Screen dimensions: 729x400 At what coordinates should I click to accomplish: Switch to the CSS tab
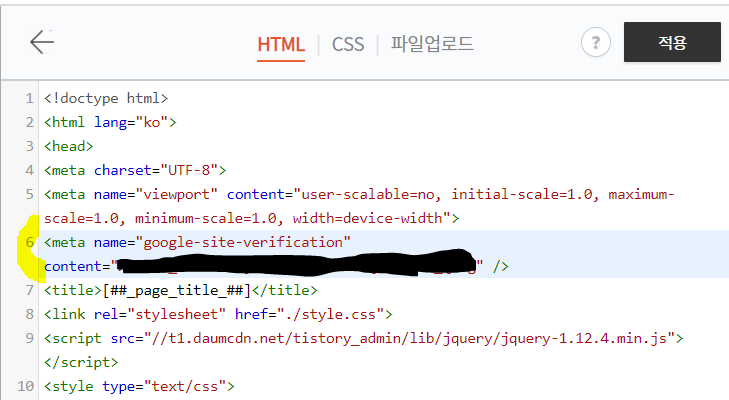pos(348,45)
